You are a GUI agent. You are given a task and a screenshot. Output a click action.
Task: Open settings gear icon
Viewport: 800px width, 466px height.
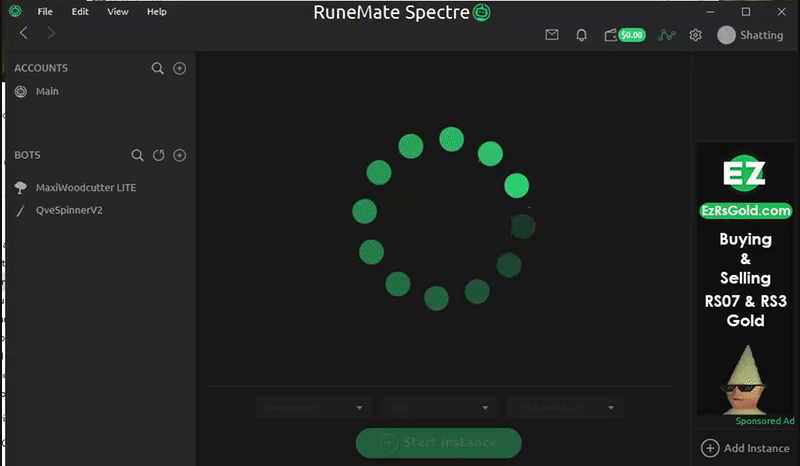point(695,35)
